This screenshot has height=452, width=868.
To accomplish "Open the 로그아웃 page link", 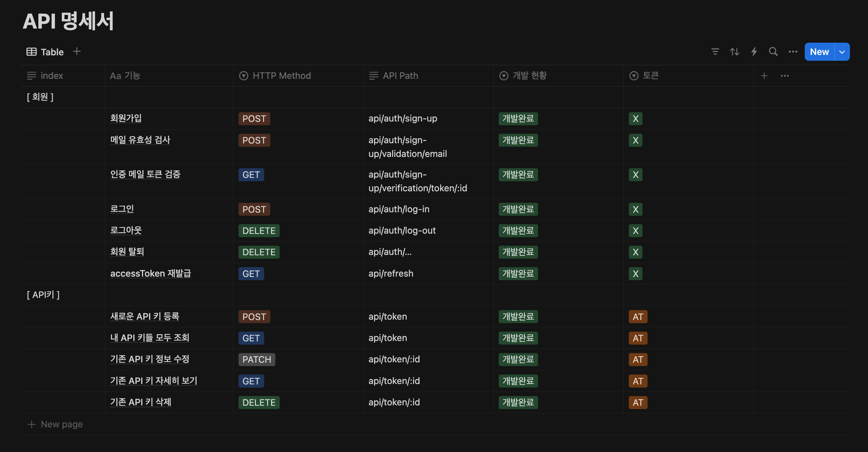I will [126, 230].
